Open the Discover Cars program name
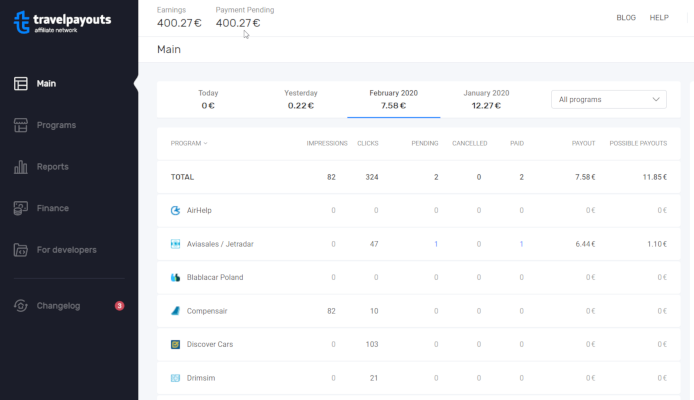Screen dimensions: 694x400 click(x=210, y=344)
